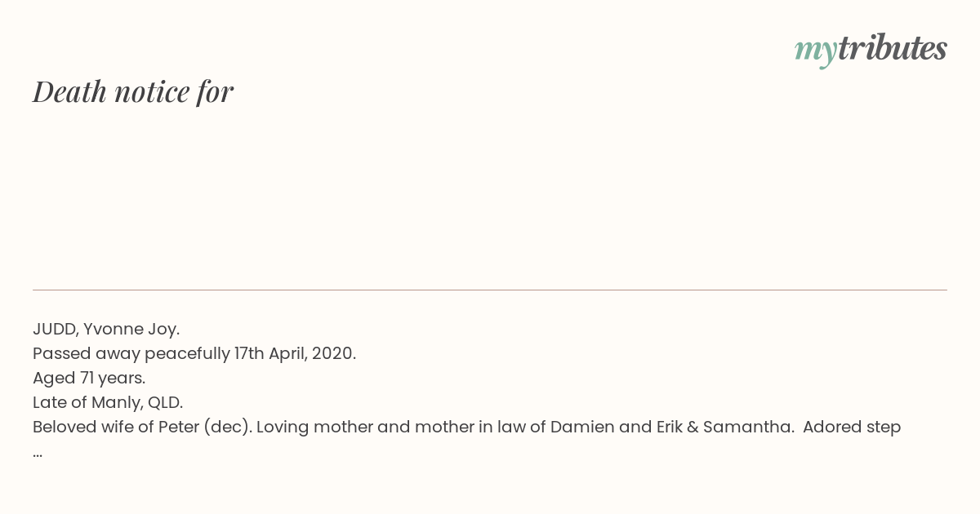Click the words "Adored step"
The image size is (980, 514).
pos(852,428)
